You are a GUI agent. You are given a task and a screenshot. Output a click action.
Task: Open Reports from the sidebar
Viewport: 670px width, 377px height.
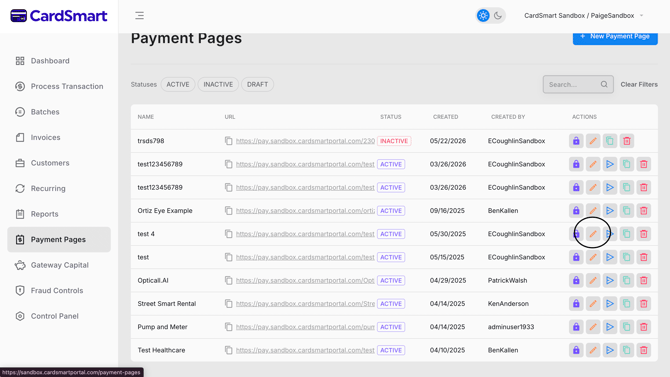(x=59, y=214)
